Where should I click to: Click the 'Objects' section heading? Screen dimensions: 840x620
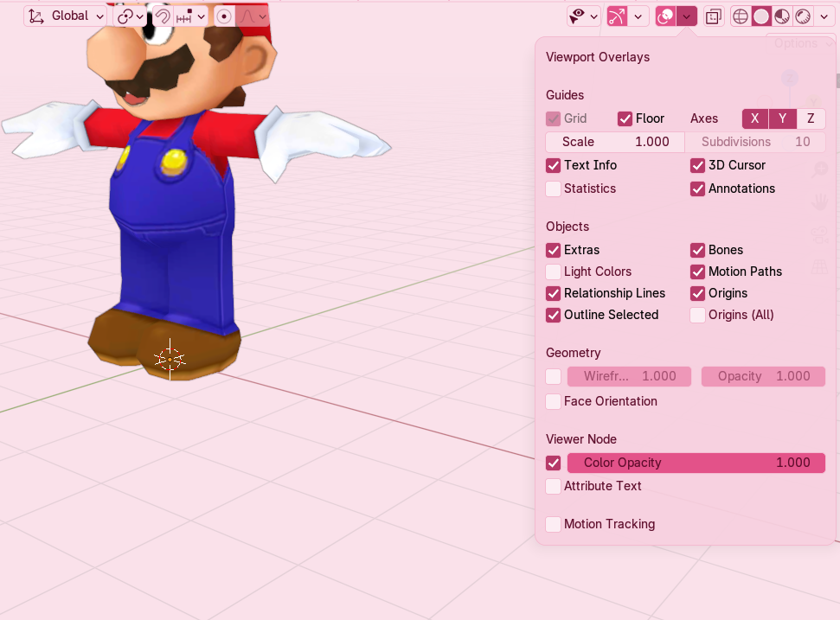point(567,227)
